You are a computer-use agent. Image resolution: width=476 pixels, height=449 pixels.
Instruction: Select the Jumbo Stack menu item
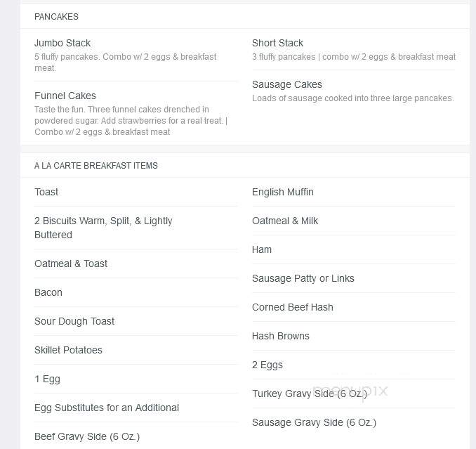click(x=62, y=43)
